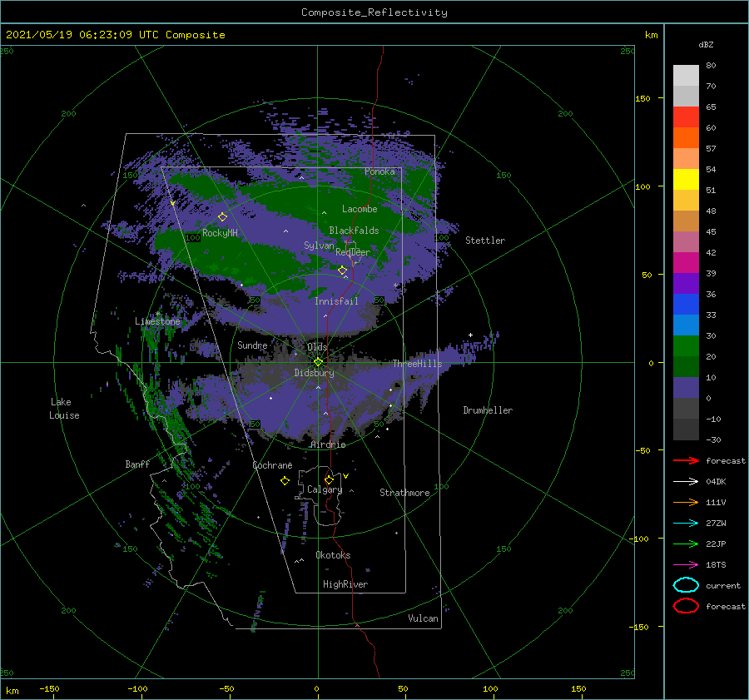The height and width of the screenshot is (700, 749).
Task: Click the dBZ legend heading
Action: tap(706, 44)
